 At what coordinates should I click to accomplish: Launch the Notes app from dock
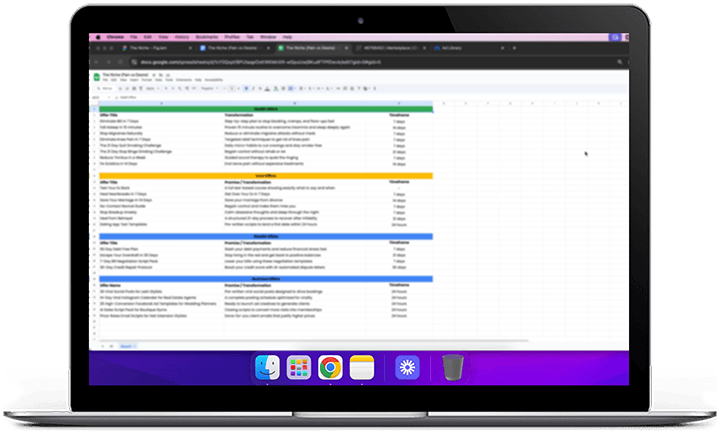click(x=362, y=367)
